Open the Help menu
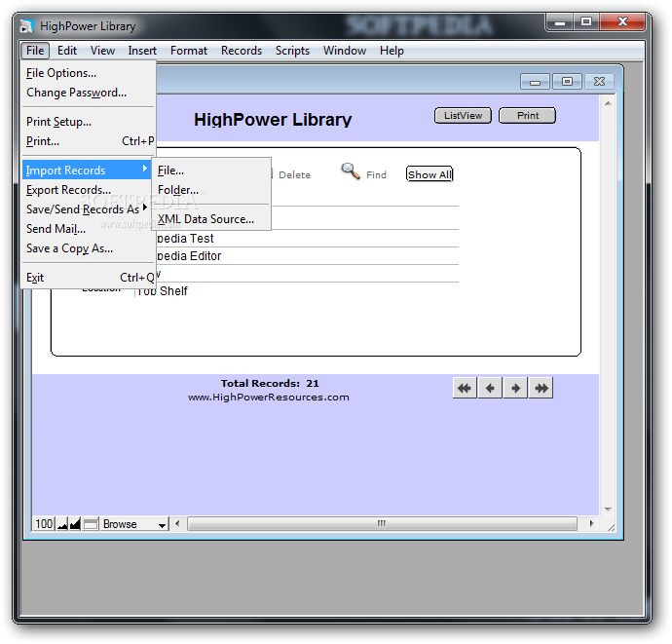 [x=392, y=51]
